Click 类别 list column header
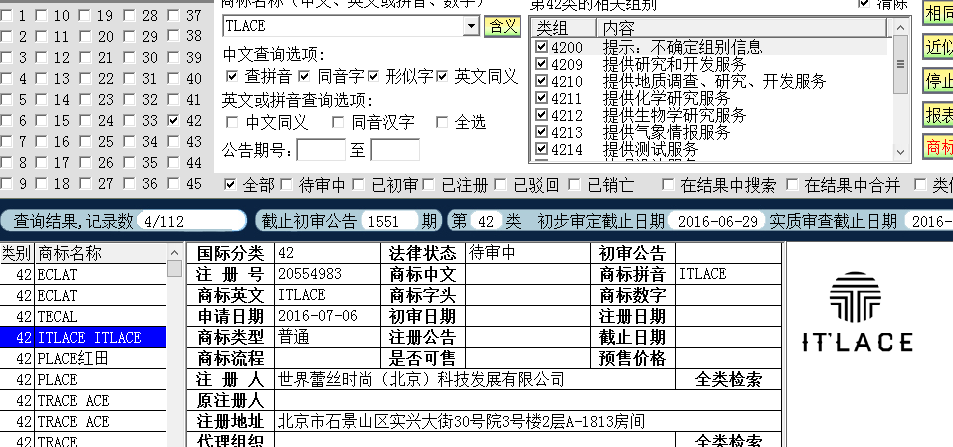This screenshot has width=953, height=447. click(17, 253)
